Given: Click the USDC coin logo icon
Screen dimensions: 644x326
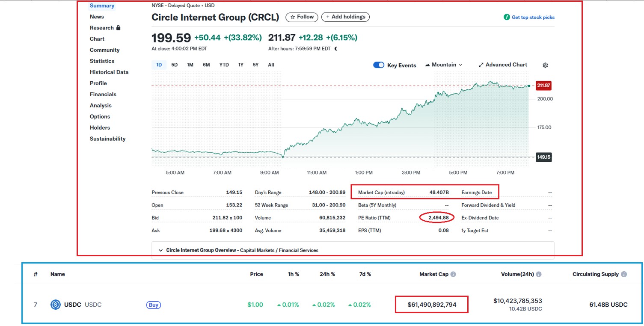Looking at the screenshot, I should point(56,305).
